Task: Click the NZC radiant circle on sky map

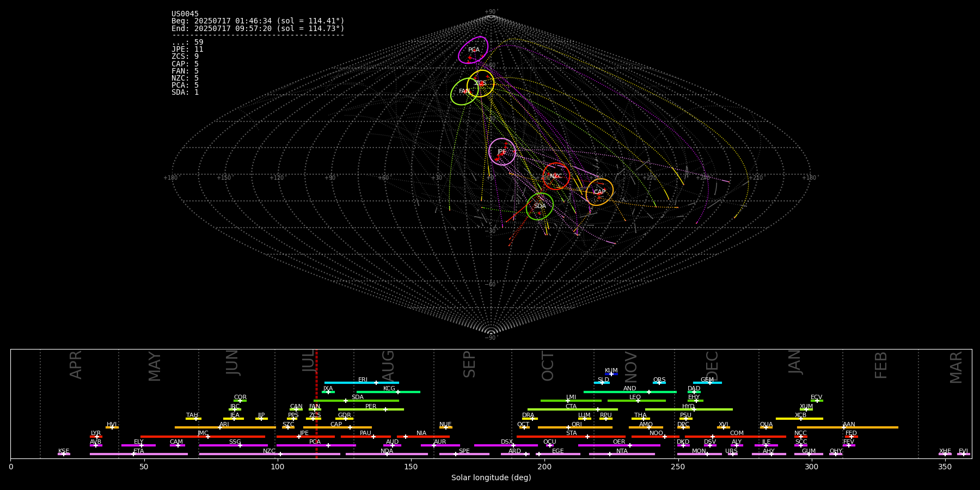Action: [556, 176]
